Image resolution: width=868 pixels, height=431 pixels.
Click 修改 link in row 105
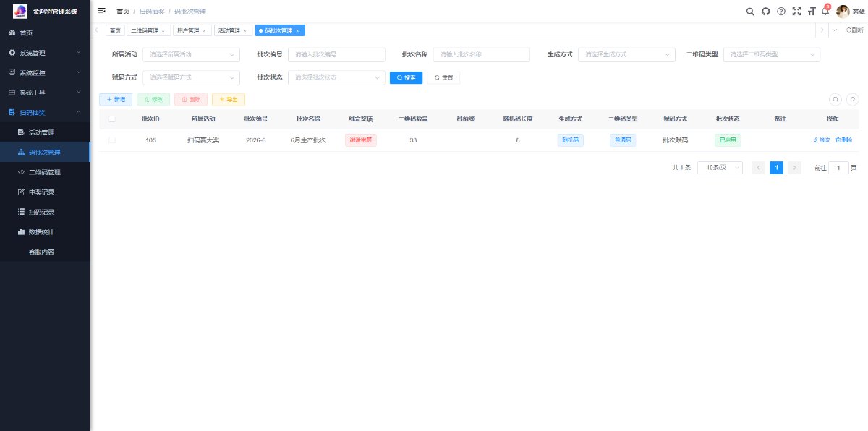tap(822, 140)
